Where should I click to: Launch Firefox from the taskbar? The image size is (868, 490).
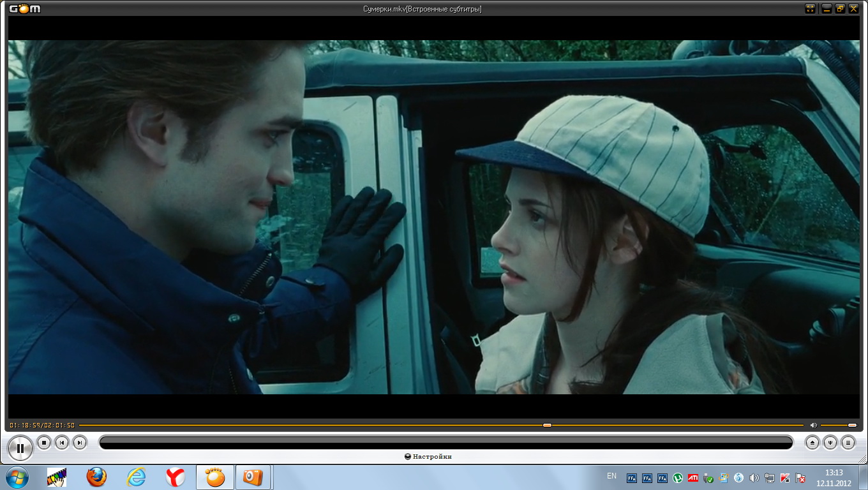[x=96, y=477]
